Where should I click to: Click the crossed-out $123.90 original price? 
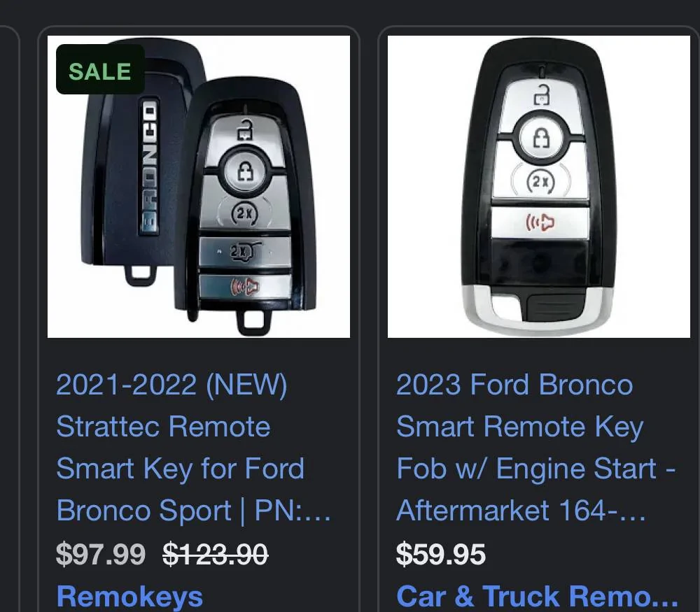(x=216, y=555)
